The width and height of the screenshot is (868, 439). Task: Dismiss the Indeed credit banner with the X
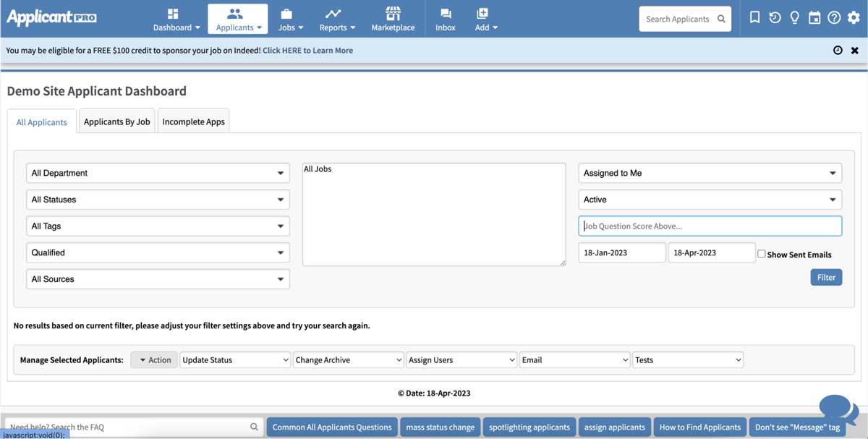click(x=855, y=50)
